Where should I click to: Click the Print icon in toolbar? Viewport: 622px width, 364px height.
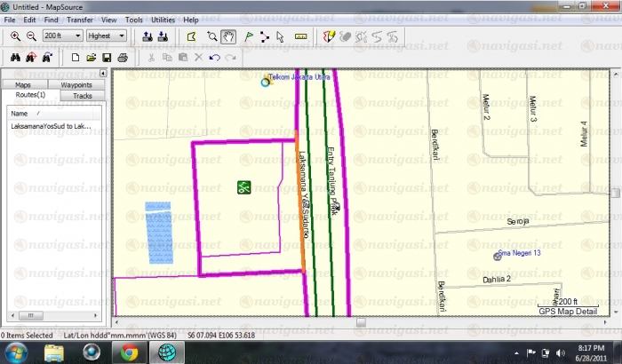[123, 58]
